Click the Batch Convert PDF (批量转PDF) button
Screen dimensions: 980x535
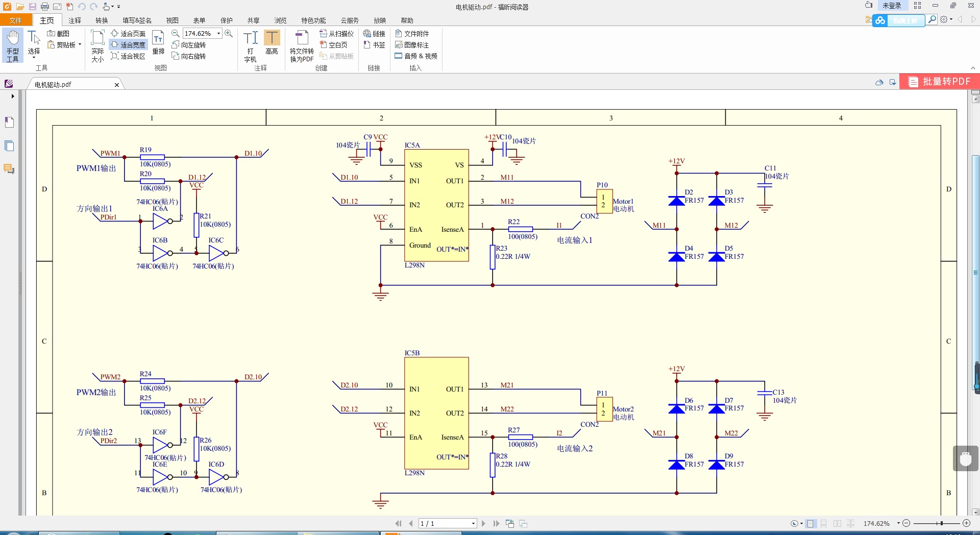(940, 82)
